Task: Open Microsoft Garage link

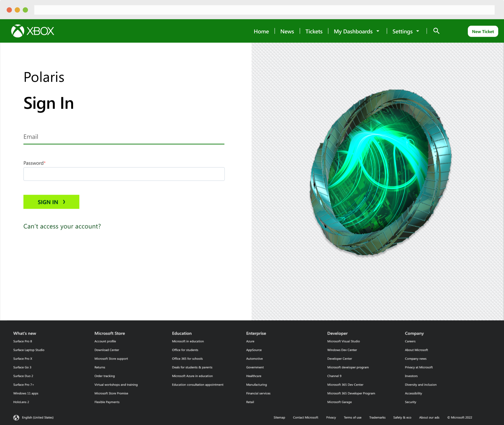Action: point(339,402)
